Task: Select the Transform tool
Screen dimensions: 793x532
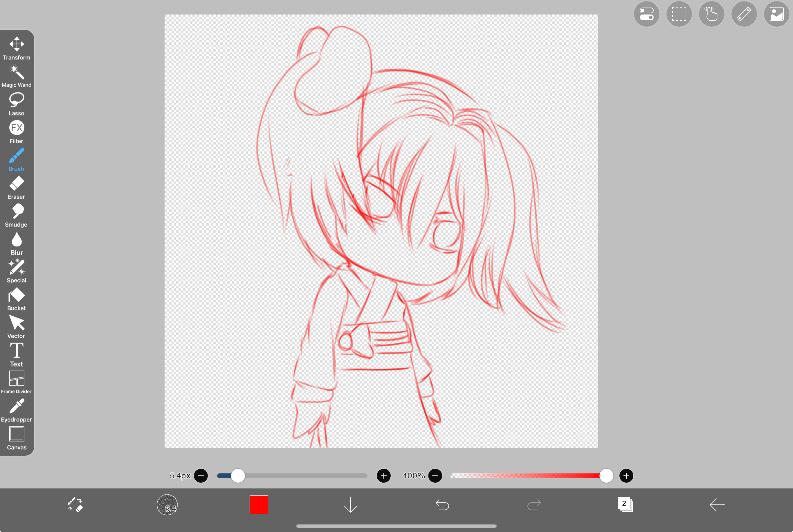Action: 16,48
